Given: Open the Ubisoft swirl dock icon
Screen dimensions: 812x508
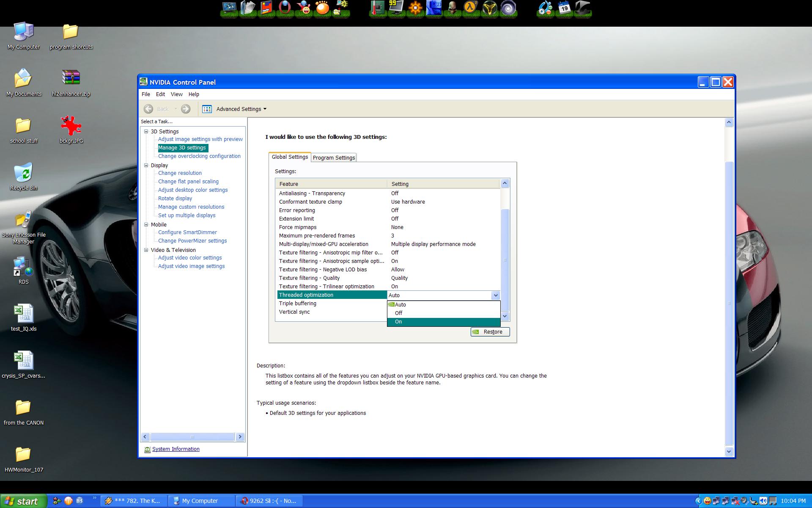Looking at the screenshot, I should point(508,8).
